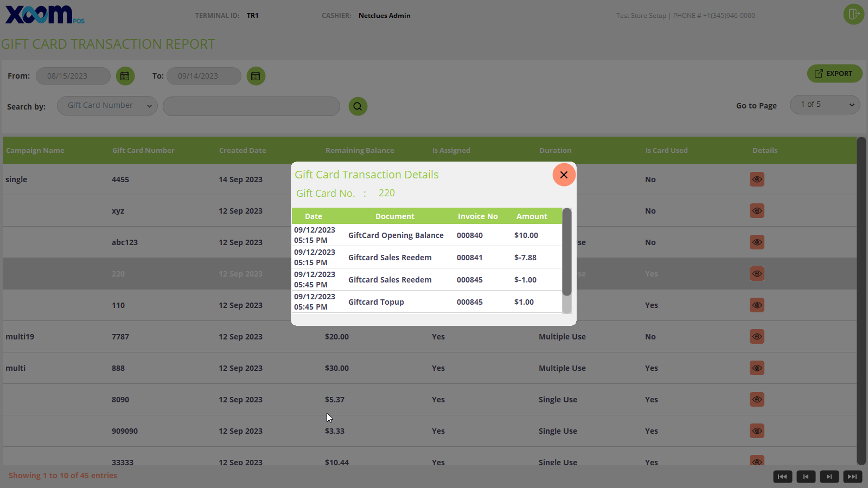Viewport: 868px width, 488px height.
Task: Go to the previous page of results
Action: click(x=806, y=477)
